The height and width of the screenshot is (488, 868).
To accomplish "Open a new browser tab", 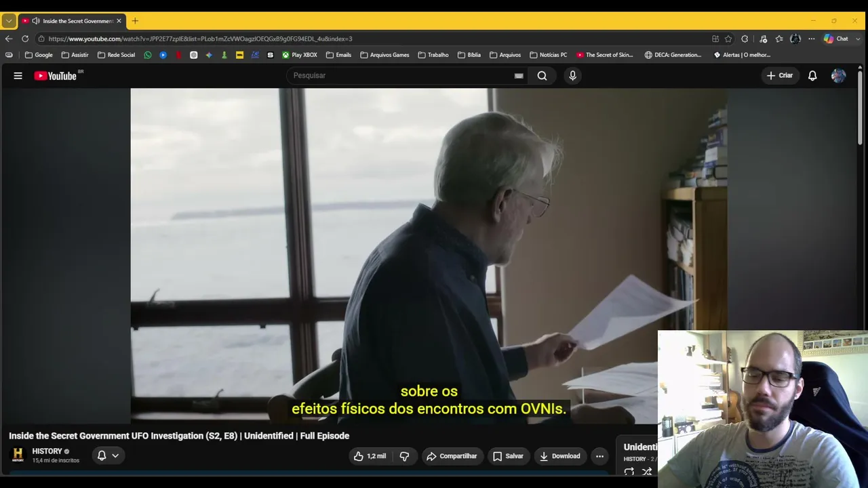I will [x=135, y=21].
